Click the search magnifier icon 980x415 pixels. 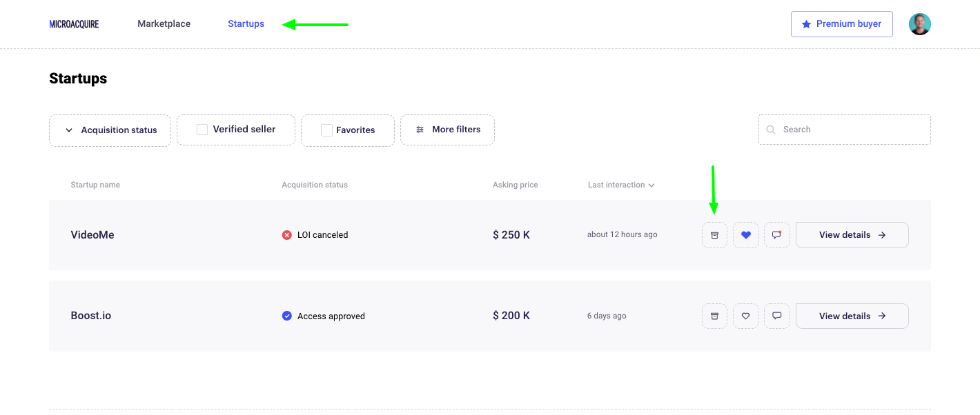coord(771,130)
